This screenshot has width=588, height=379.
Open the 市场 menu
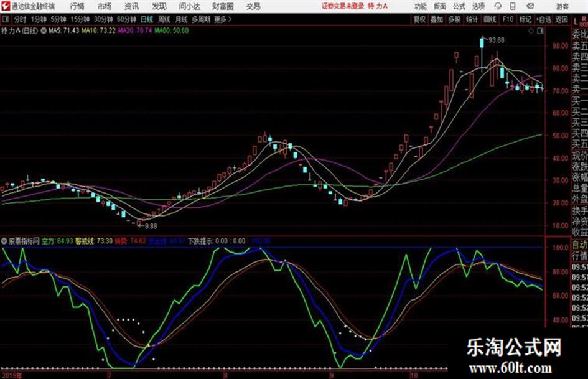[105, 6]
